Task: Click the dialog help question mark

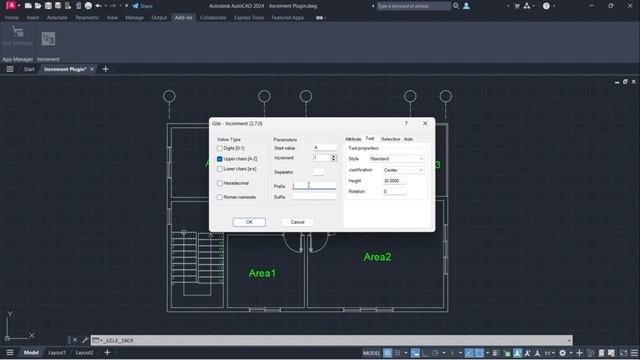Action: [x=406, y=123]
